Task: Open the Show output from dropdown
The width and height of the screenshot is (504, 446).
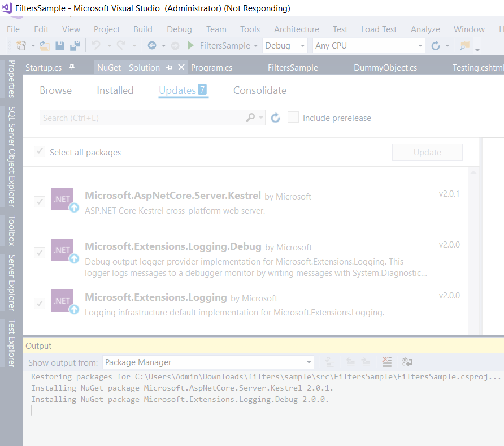Action: click(208, 362)
